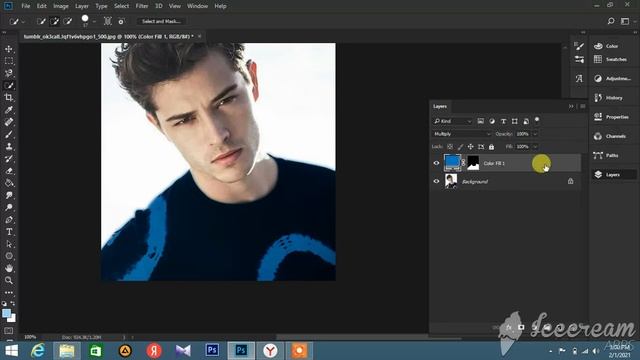Toggle lock all for layer

[491, 147]
